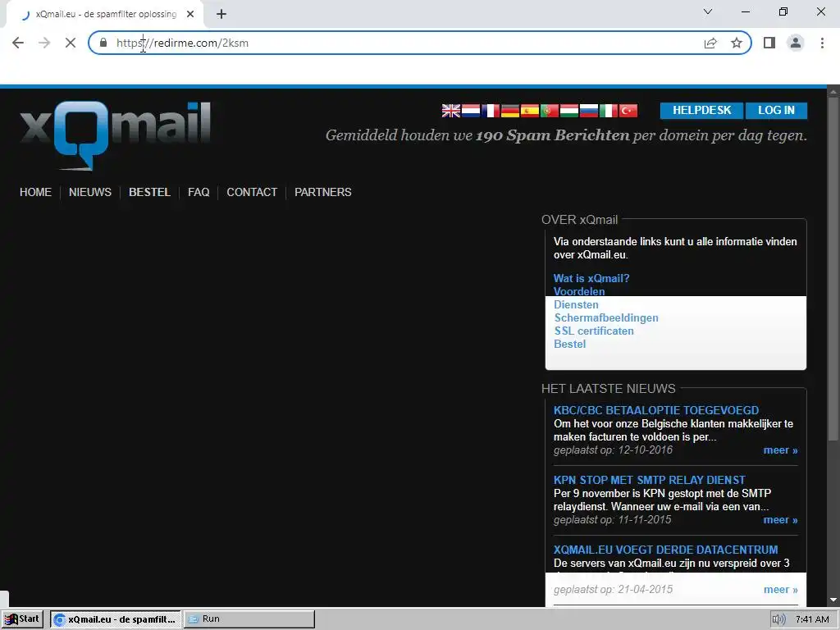This screenshot has height=630, width=840.
Task: Open the volume tray icon
Action: point(778,619)
